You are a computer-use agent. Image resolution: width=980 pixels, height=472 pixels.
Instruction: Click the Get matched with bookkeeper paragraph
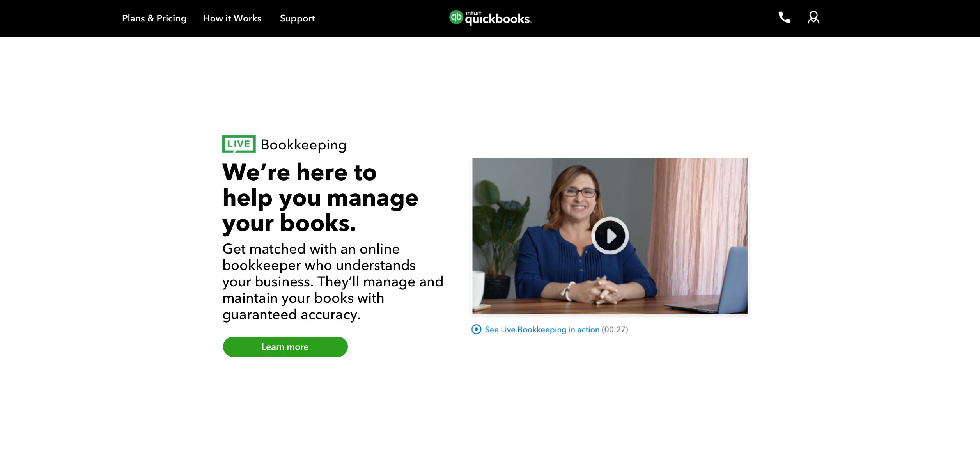(x=333, y=282)
